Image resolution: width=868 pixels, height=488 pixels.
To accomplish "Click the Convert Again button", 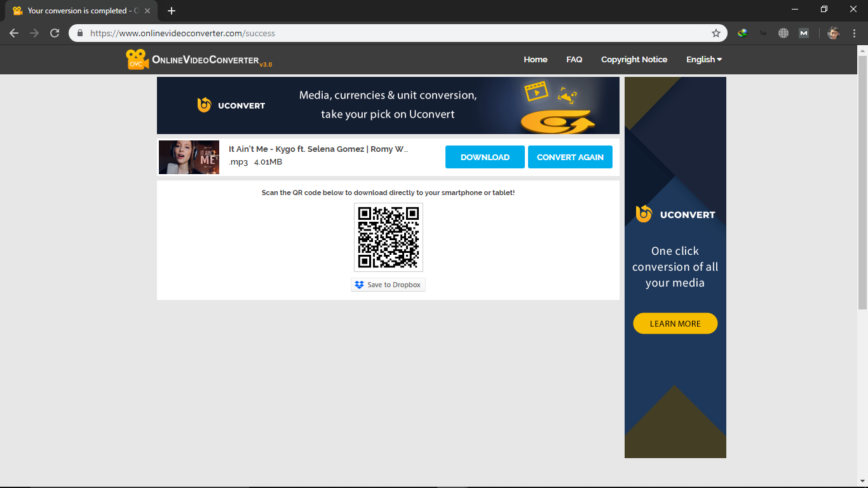I will [570, 157].
